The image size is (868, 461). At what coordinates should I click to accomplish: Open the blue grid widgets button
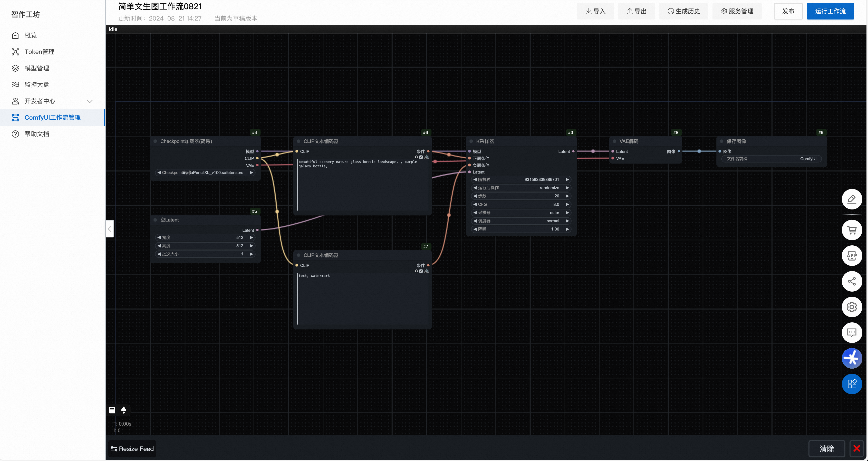(852, 384)
